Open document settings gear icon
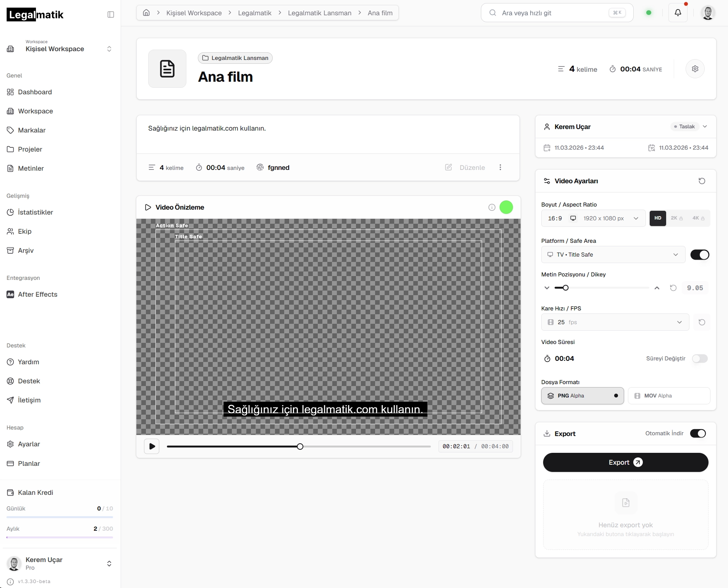This screenshot has height=588, width=728. pos(695,69)
